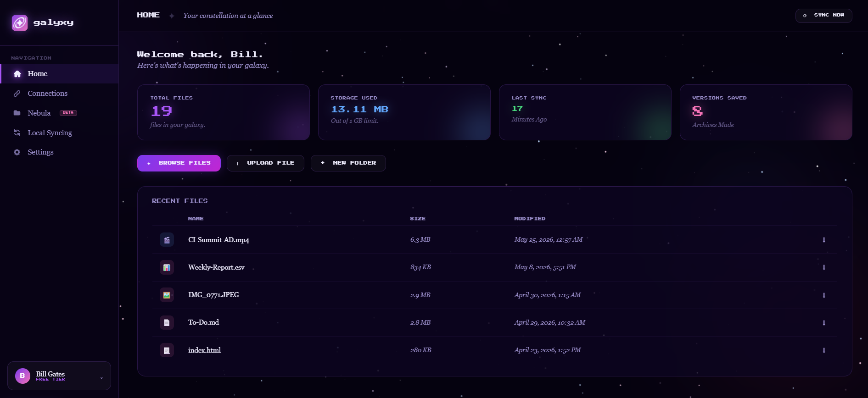This screenshot has width=868, height=398.
Task: Click the Local Syncing sync icon
Action: click(17, 133)
